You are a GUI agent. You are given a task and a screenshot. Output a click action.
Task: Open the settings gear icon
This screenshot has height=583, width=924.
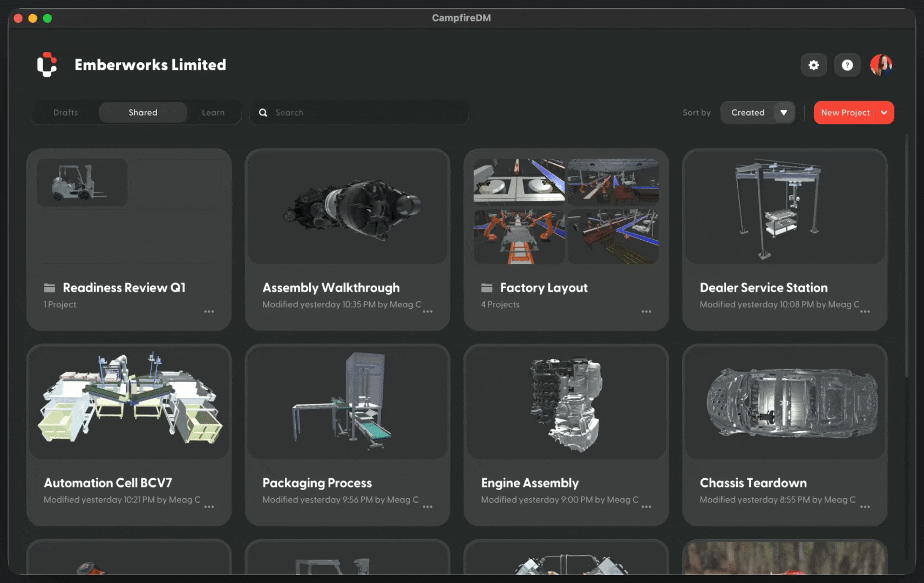pos(813,65)
